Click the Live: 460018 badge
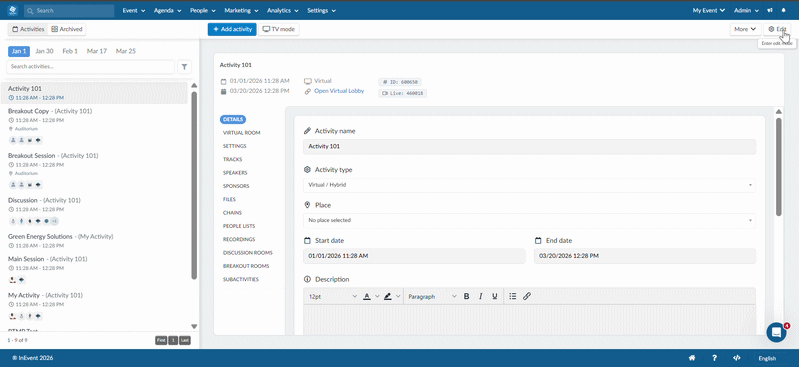 [403, 93]
